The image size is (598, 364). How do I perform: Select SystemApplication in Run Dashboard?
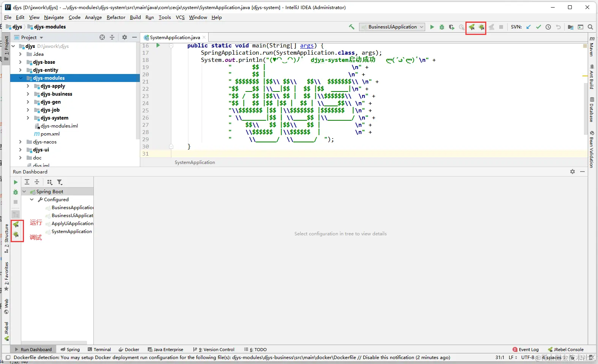pyautogui.click(x=71, y=232)
